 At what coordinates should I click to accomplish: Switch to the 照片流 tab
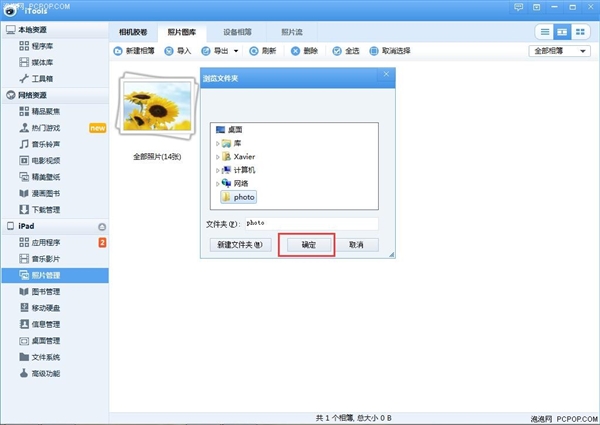pyautogui.click(x=292, y=32)
